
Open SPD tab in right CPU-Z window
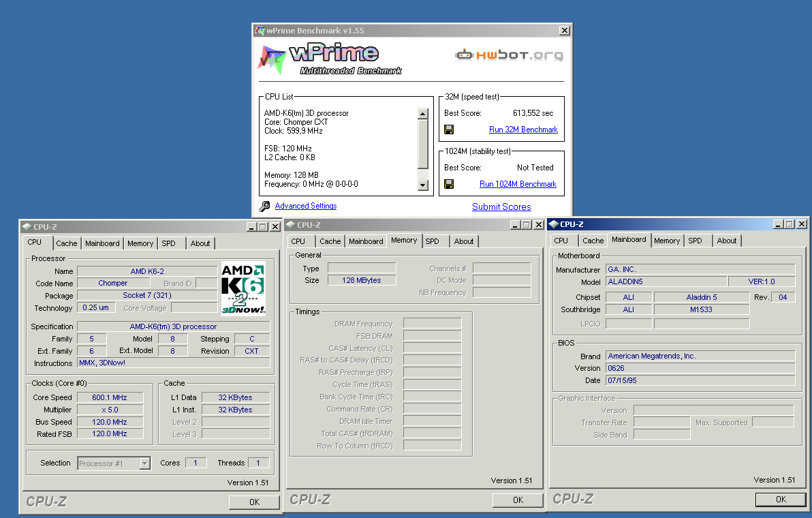[695, 241]
